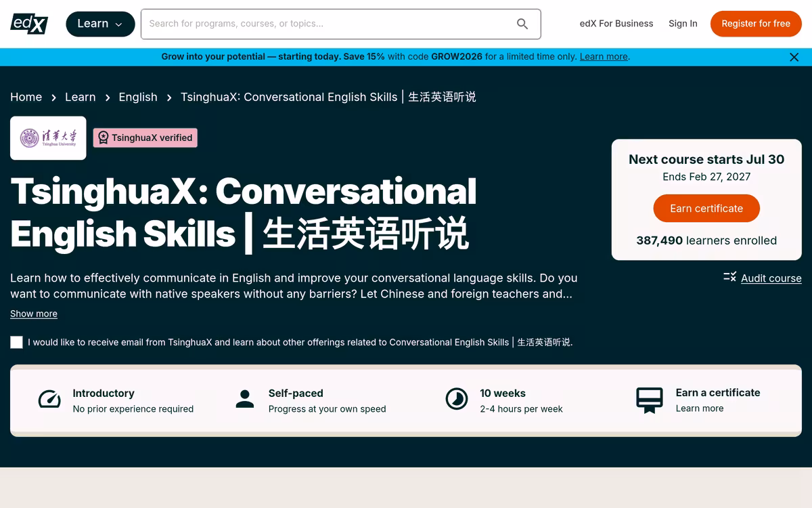Click the Earn certificate button
Screen dimensions: 812x508
[706, 209]
